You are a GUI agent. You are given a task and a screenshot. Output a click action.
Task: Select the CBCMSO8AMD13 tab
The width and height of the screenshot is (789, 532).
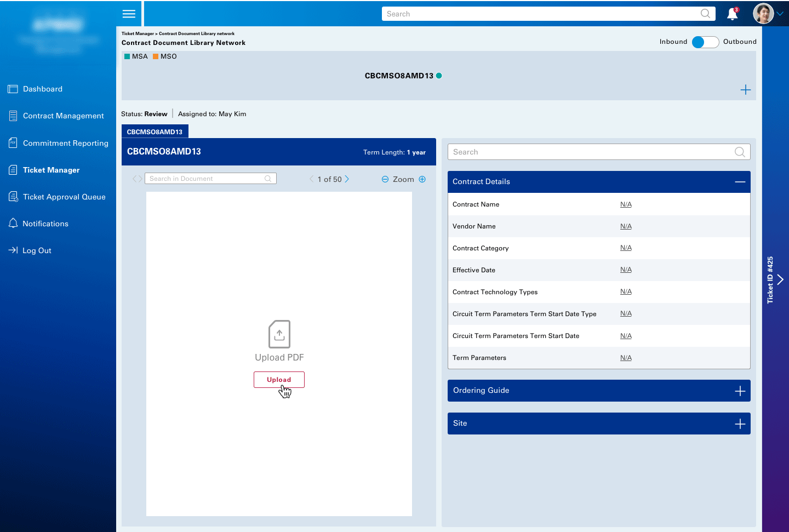click(x=155, y=131)
